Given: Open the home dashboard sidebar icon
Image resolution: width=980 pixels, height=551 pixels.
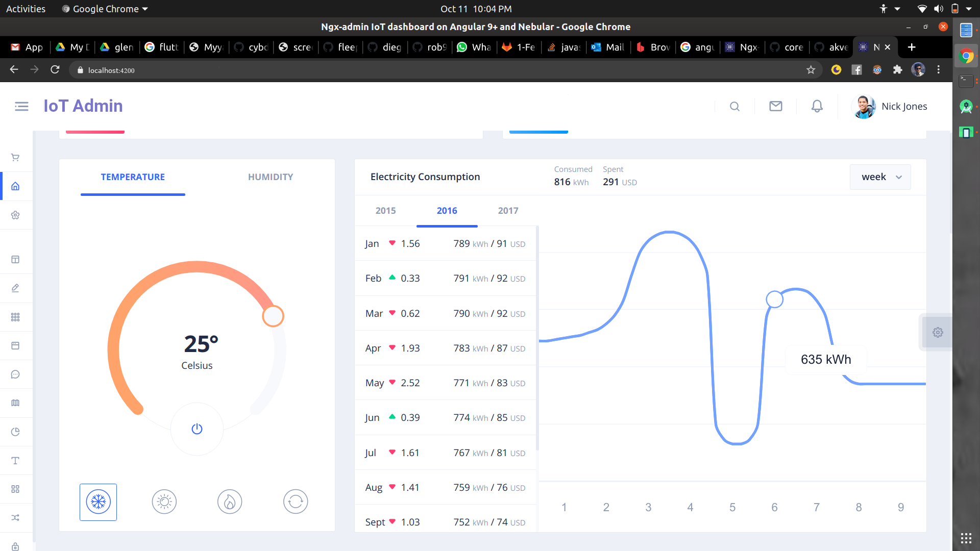Looking at the screenshot, I should pos(15,186).
